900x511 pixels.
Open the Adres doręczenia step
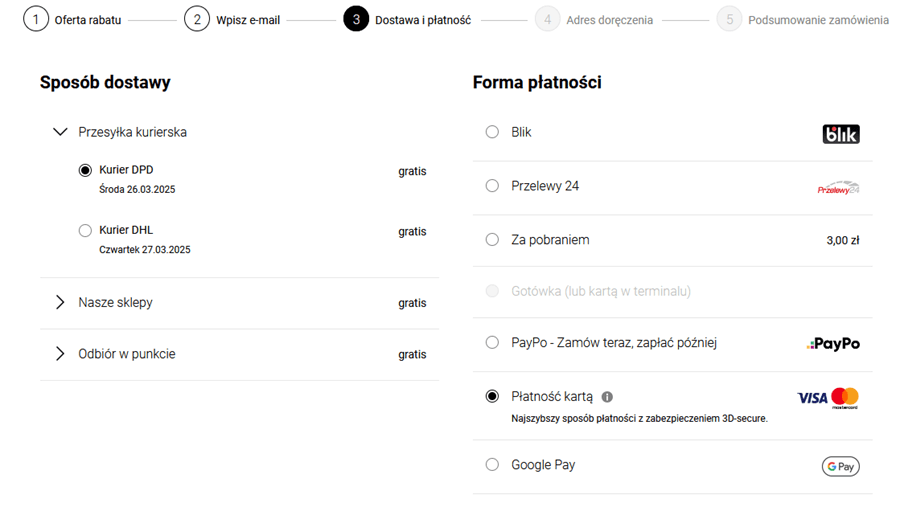(609, 20)
